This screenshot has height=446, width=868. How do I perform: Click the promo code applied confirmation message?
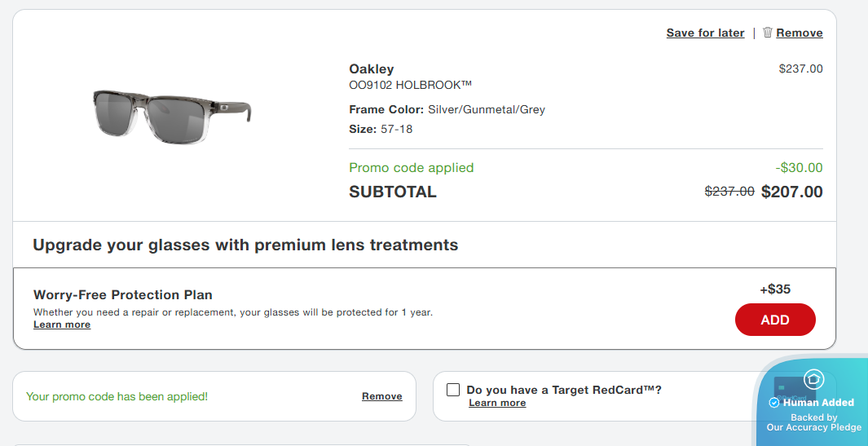click(x=117, y=397)
